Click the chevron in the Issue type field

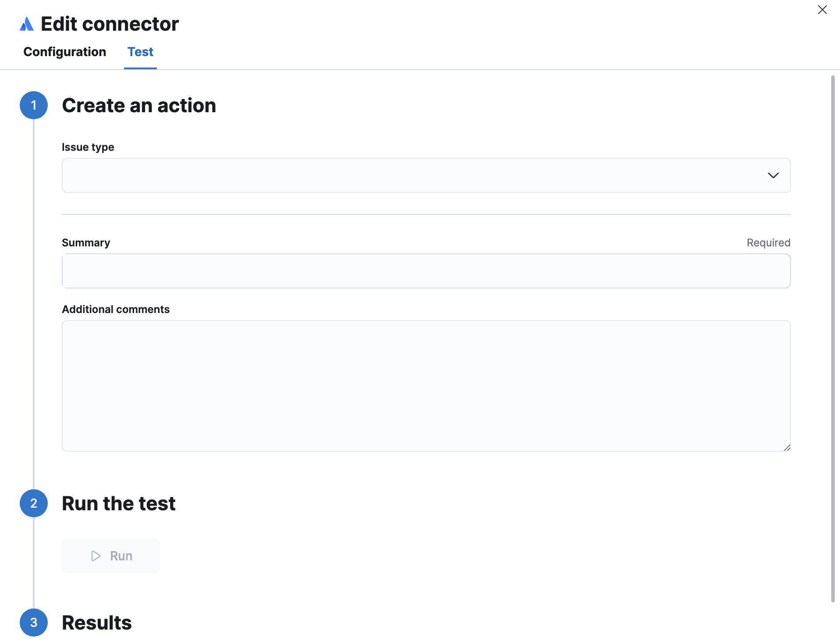click(773, 175)
